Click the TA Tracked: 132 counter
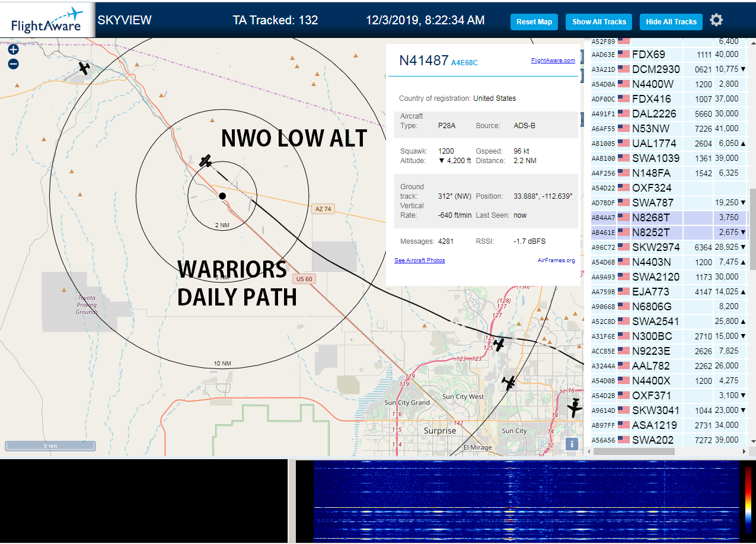Viewport: 756px width, 544px height. (x=275, y=20)
